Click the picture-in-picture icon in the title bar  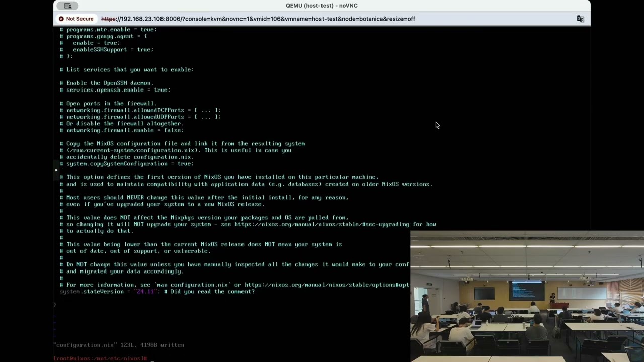pos(68,6)
